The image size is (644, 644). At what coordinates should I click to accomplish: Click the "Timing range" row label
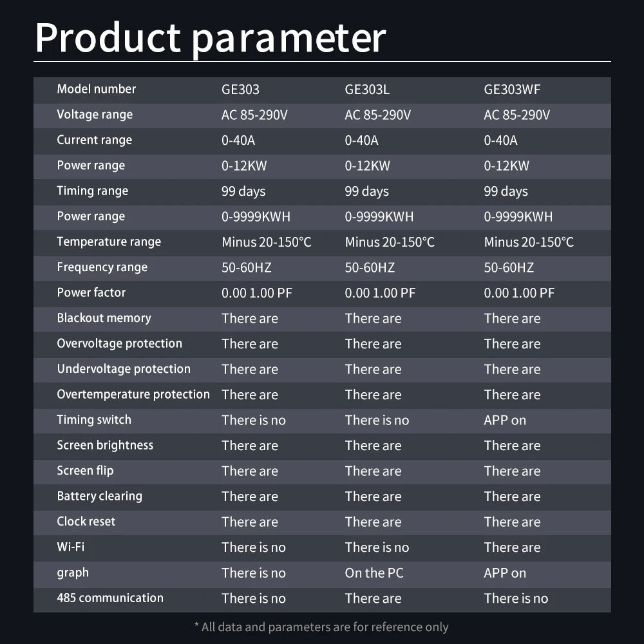(92, 191)
